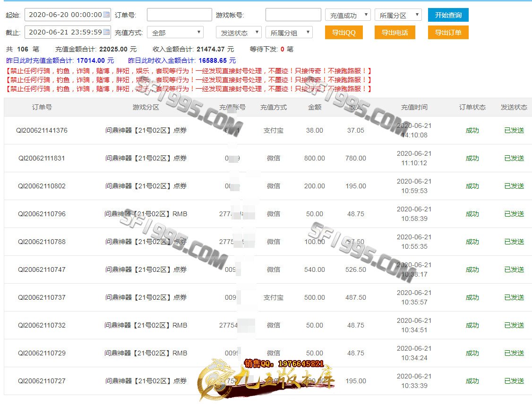Expand the 充值成功 status dropdown

347,15
